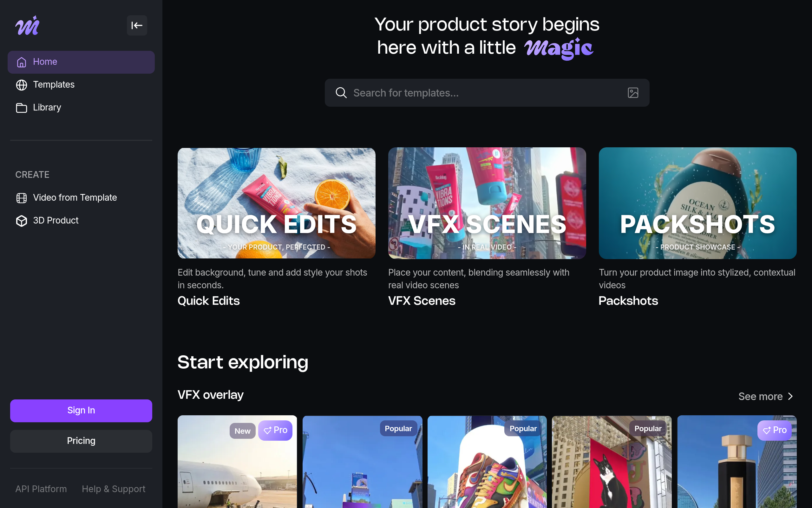Viewport: 812px width, 508px height.
Task: Click the Packshots title text
Action: [x=628, y=301]
